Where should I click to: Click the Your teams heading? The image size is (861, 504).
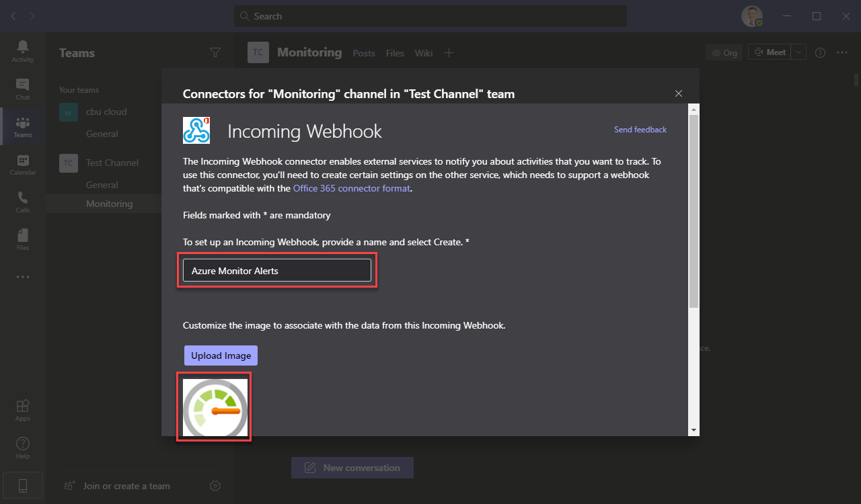pos(79,90)
